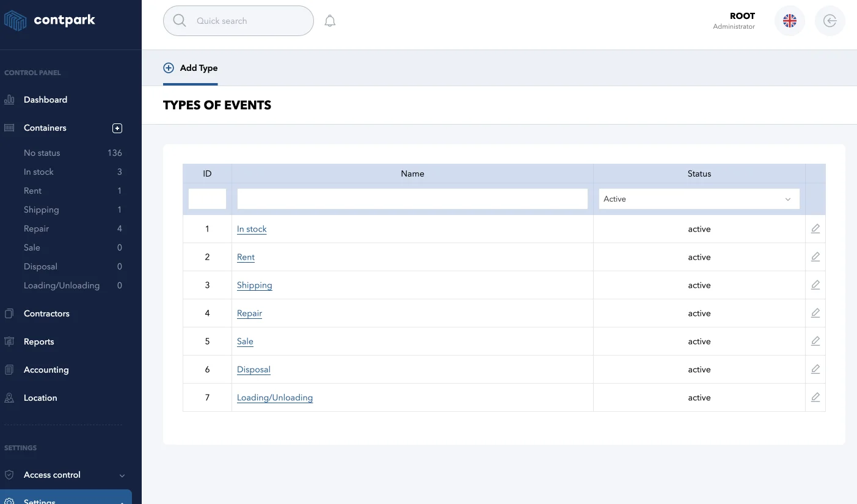Image resolution: width=857 pixels, height=504 pixels.
Task: Click pencil icon for Repair row
Action: 815,313
